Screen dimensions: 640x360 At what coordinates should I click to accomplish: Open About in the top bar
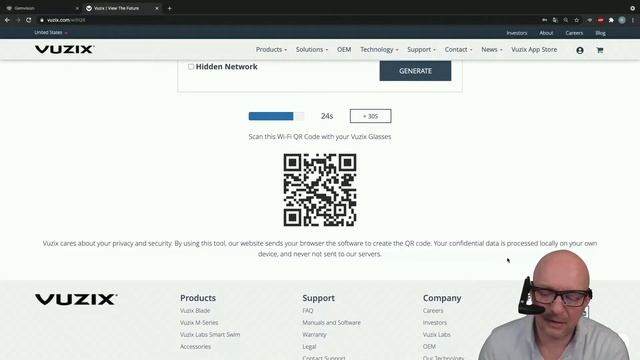[x=546, y=33]
